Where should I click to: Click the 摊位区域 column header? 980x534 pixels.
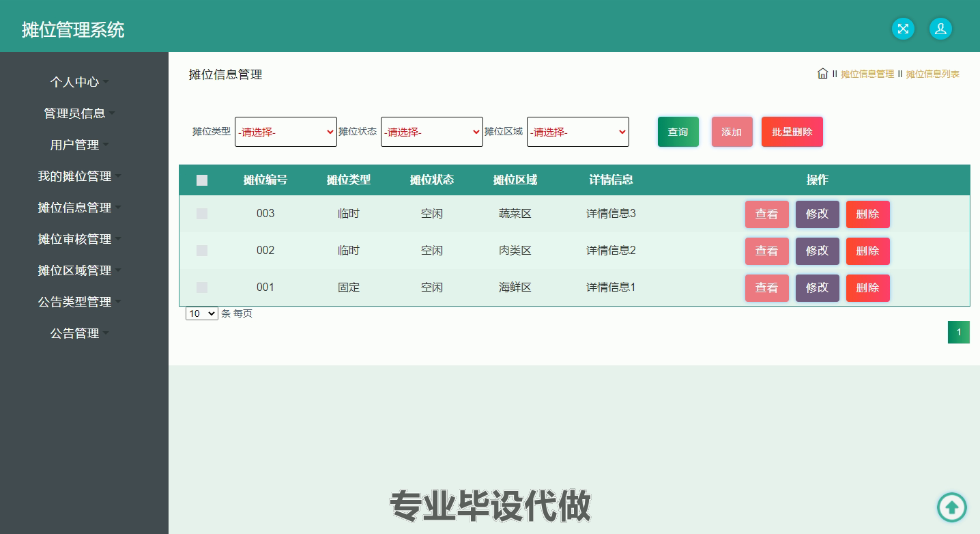click(515, 180)
